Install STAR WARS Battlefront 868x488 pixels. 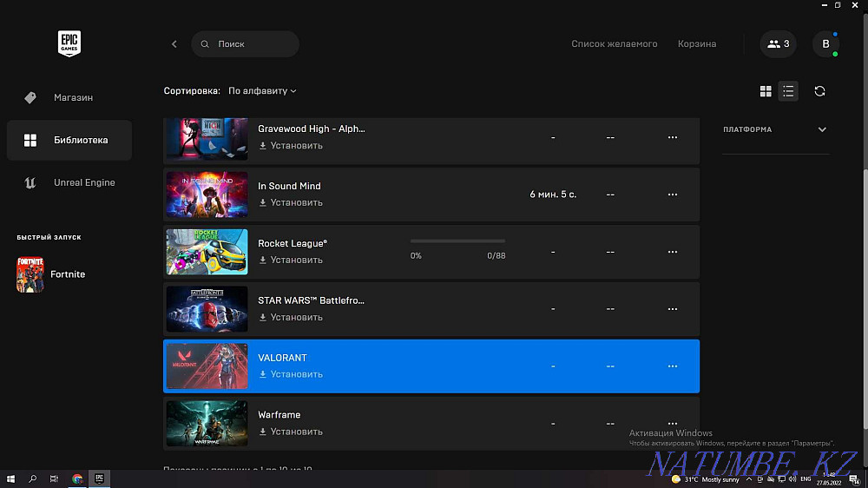coord(291,318)
